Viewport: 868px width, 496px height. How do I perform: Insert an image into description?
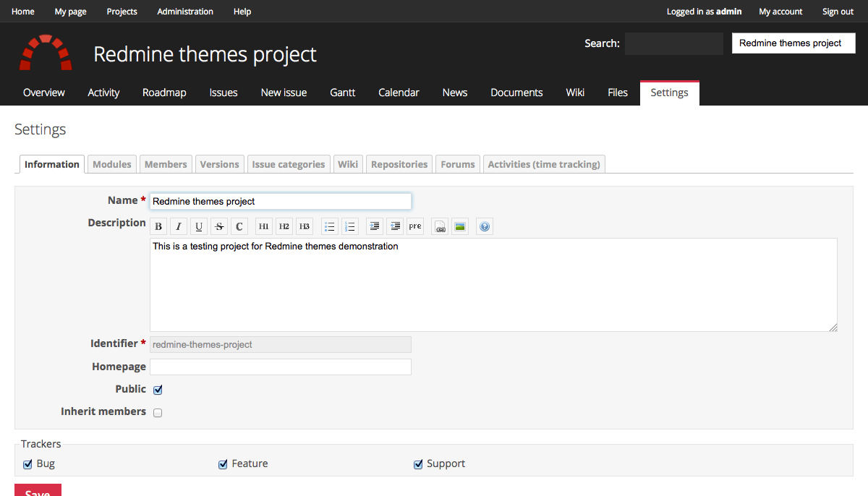click(459, 226)
